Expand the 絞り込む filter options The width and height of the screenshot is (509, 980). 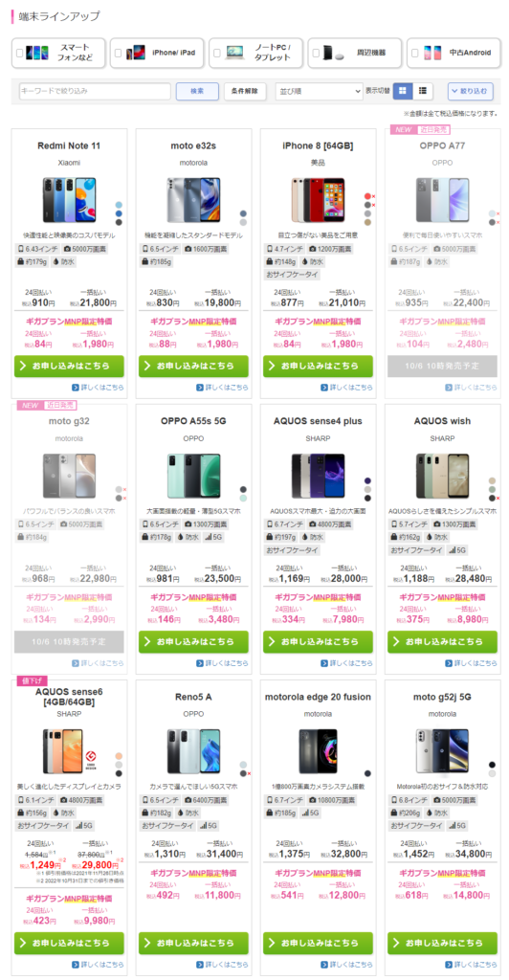471,91
